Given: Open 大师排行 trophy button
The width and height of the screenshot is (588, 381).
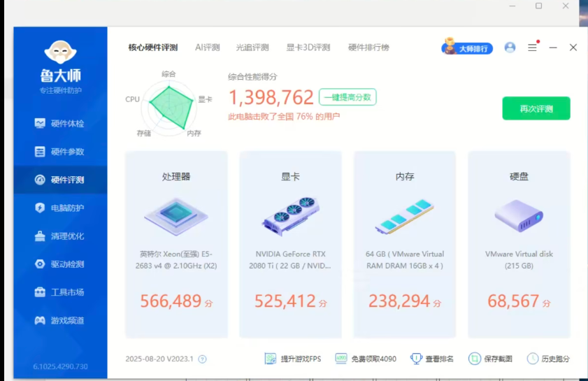Looking at the screenshot, I should click(467, 48).
